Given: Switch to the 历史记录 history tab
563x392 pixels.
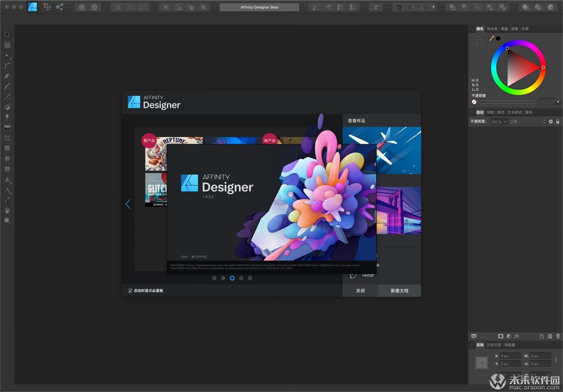Looking at the screenshot, I should [494, 345].
